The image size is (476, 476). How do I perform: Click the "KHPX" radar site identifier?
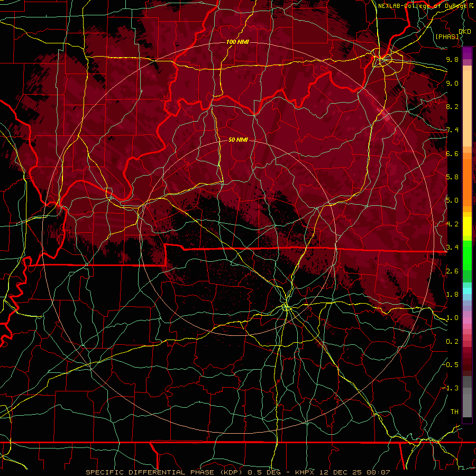point(305,472)
